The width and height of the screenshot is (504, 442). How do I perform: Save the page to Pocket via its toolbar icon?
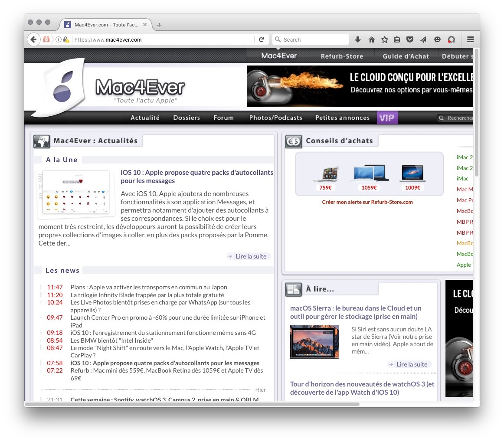(x=409, y=39)
